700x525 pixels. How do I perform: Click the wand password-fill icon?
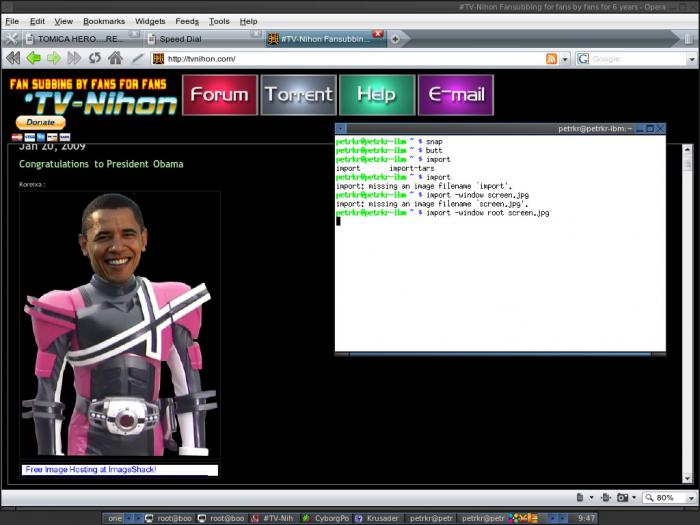point(138,58)
